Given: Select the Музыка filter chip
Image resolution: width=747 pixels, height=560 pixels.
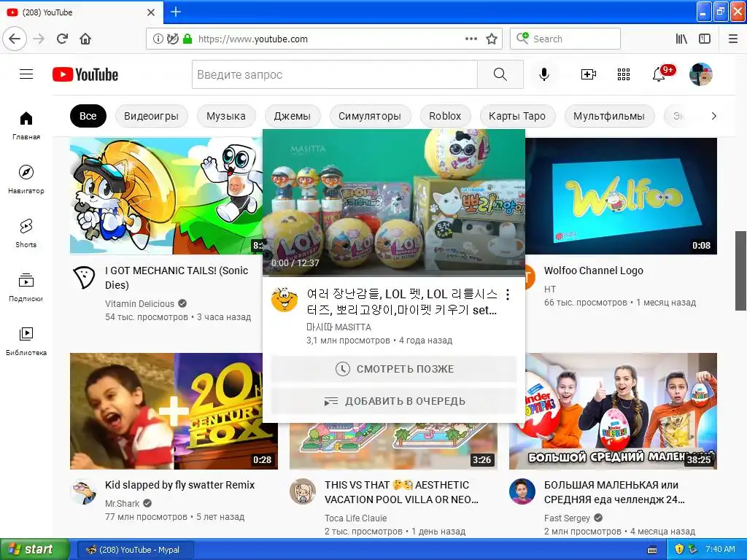Looking at the screenshot, I should [x=226, y=116].
